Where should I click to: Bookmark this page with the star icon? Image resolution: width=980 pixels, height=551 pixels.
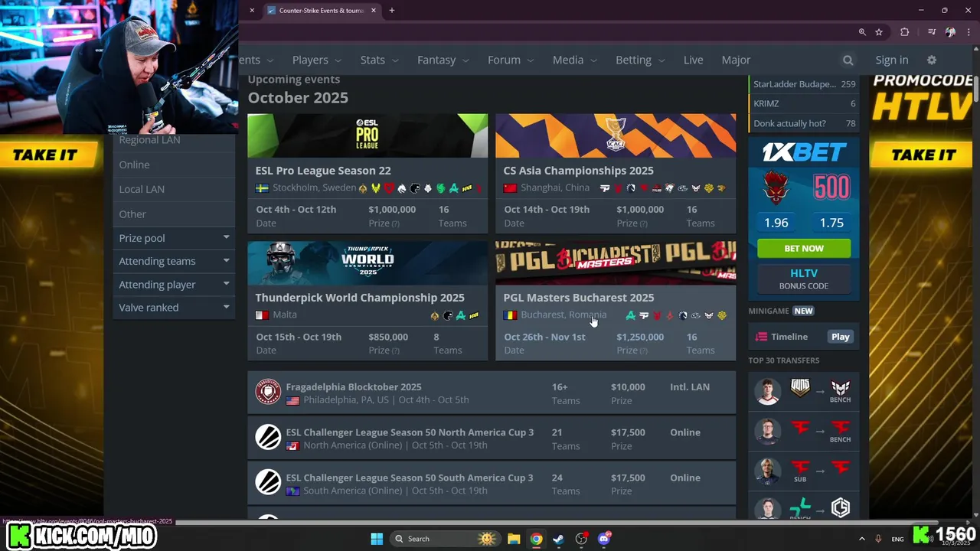pos(879,32)
